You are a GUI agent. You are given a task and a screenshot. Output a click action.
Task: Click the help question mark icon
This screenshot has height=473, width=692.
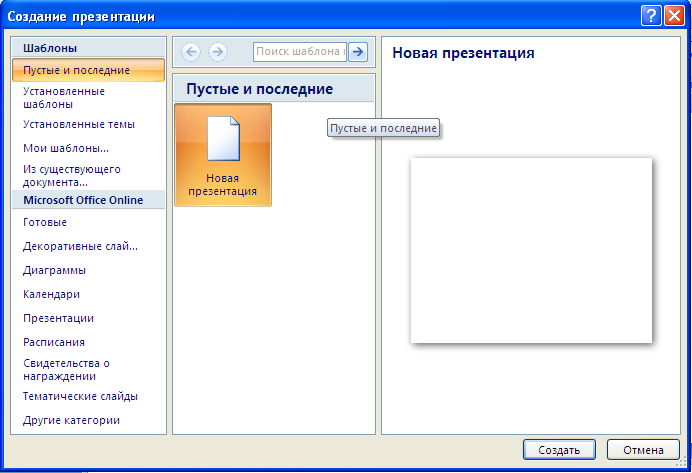pos(651,14)
